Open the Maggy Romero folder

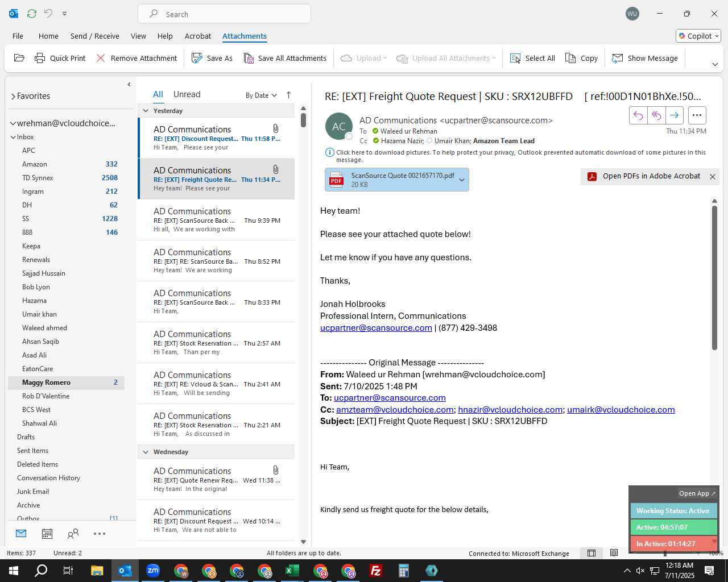pyautogui.click(x=66, y=383)
